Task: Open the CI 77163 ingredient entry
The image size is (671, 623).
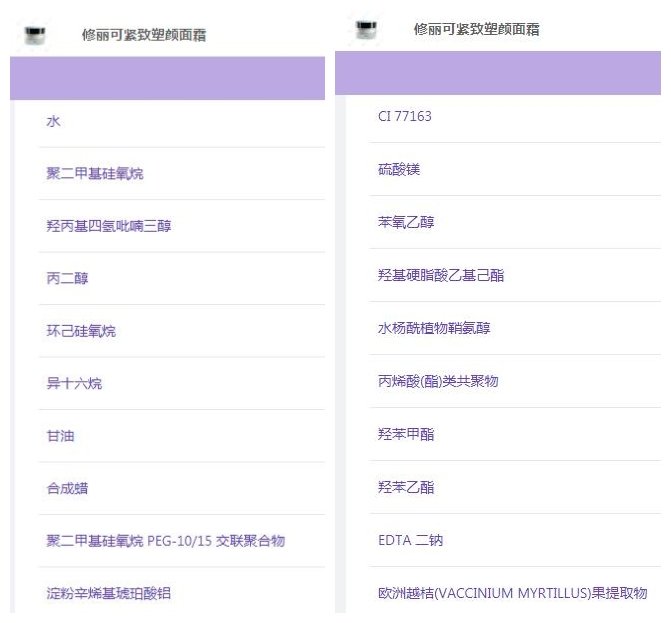Action: pyautogui.click(x=404, y=116)
